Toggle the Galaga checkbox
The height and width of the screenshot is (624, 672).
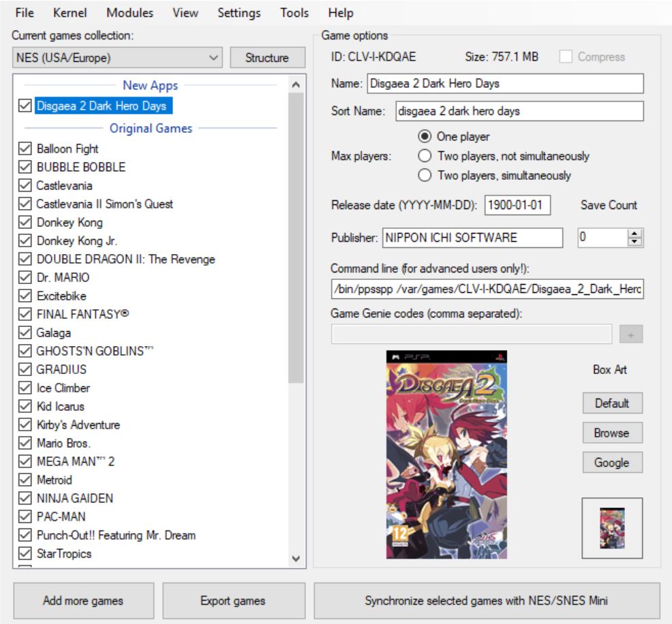(x=25, y=332)
